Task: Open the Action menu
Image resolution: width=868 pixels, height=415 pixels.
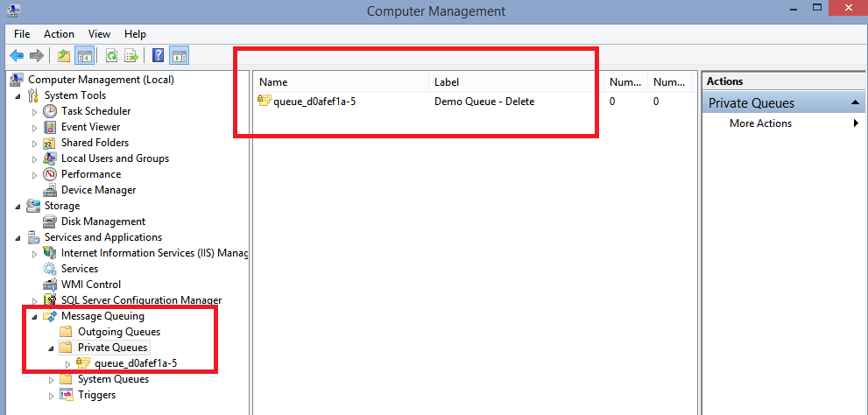Action: (59, 34)
